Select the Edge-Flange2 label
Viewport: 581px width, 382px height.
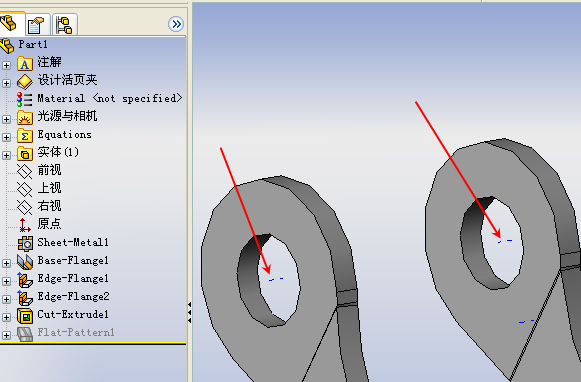click(73, 296)
